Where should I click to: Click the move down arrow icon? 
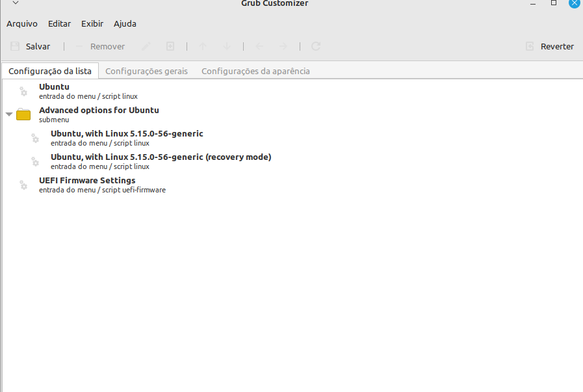[226, 47]
